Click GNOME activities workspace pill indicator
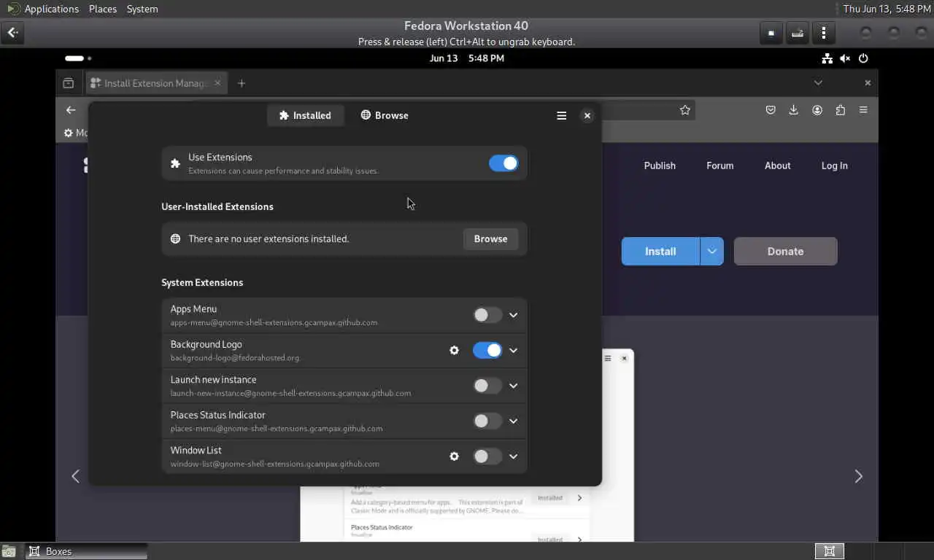The height and width of the screenshot is (560, 934). pyautogui.click(x=78, y=58)
